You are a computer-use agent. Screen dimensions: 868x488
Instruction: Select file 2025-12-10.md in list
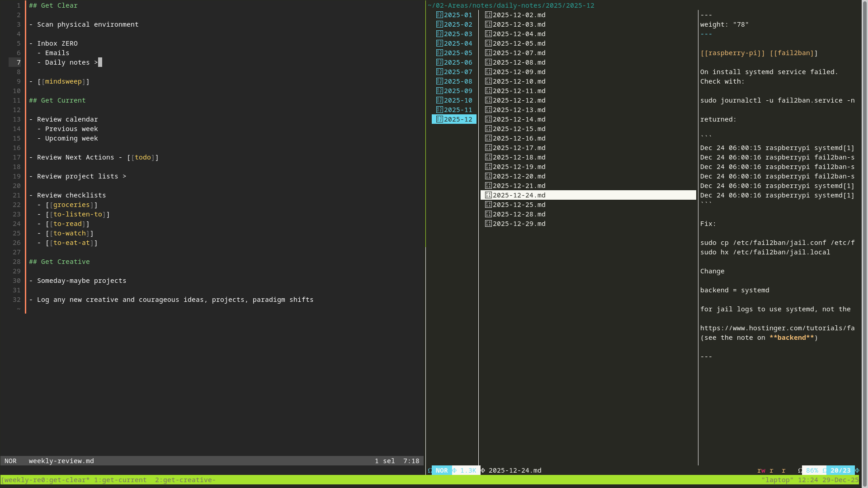(519, 81)
